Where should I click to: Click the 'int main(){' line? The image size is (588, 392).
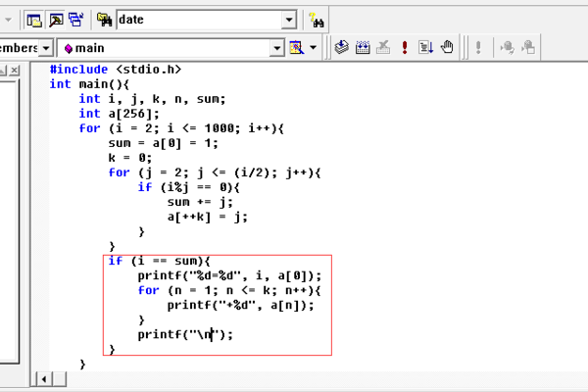(89, 84)
